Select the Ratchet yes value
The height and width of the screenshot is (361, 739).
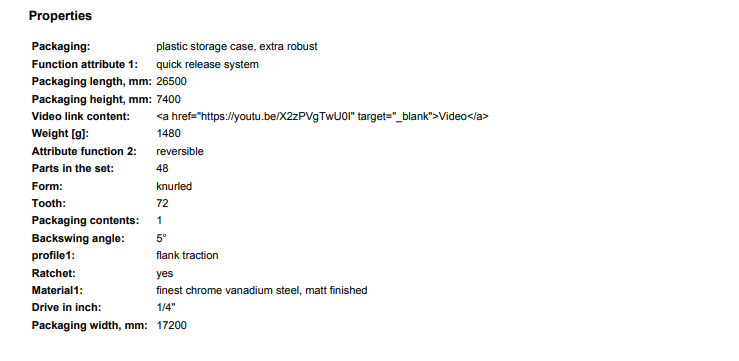pos(164,273)
